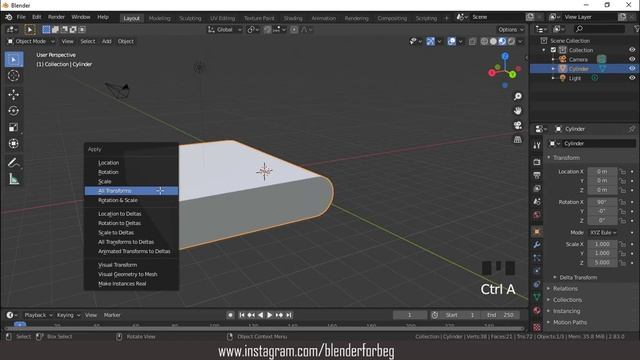Expand the Delta Transform panel
Viewport: 640px width, 360px height.
pos(578,278)
